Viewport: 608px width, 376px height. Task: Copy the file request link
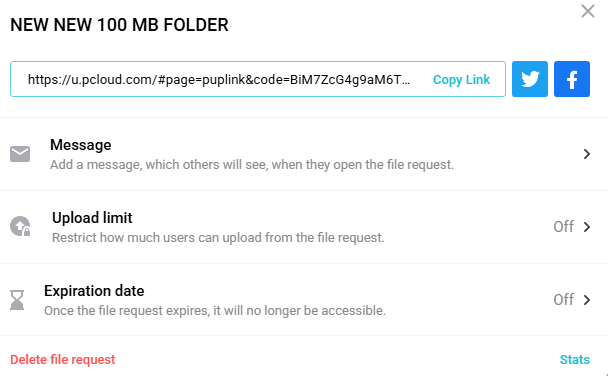coord(461,79)
